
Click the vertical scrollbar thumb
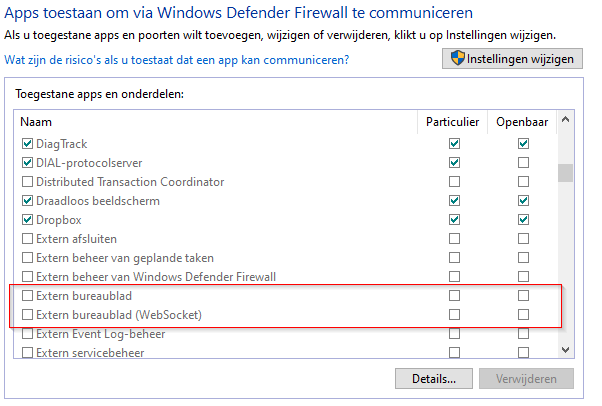pyautogui.click(x=566, y=173)
